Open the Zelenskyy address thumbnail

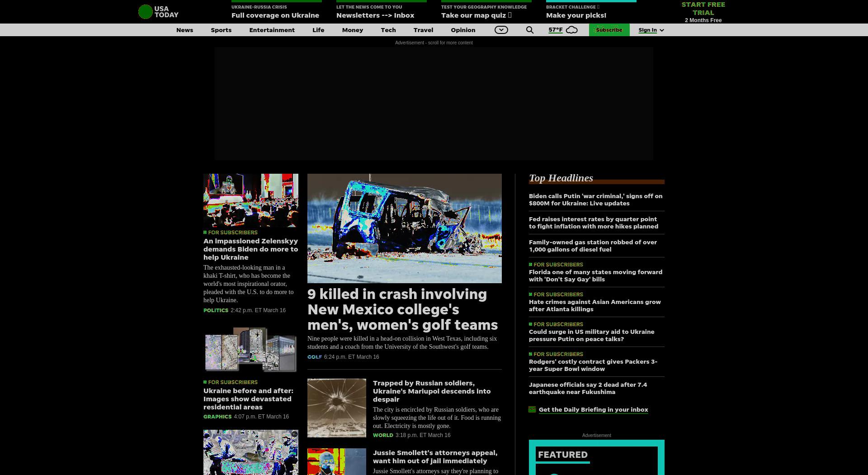point(251,200)
